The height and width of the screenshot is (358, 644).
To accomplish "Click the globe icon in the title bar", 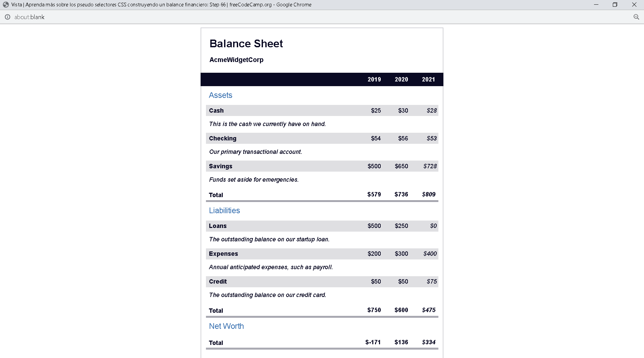I will pyautogui.click(x=6, y=5).
